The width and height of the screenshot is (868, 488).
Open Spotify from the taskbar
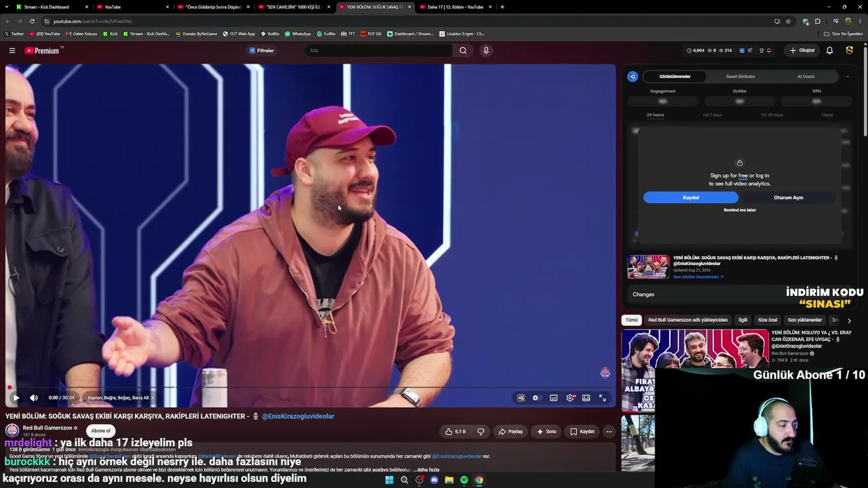point(464,480)
